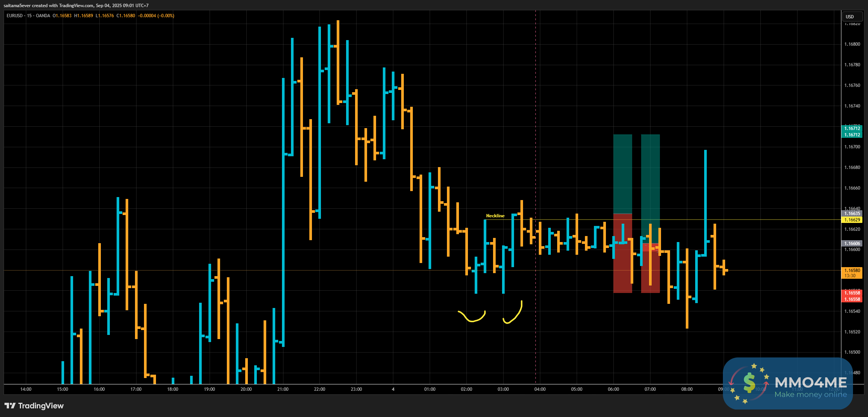868x417 pixels.
Task: Select the Neckline text label
Action: tap(495, 216)
